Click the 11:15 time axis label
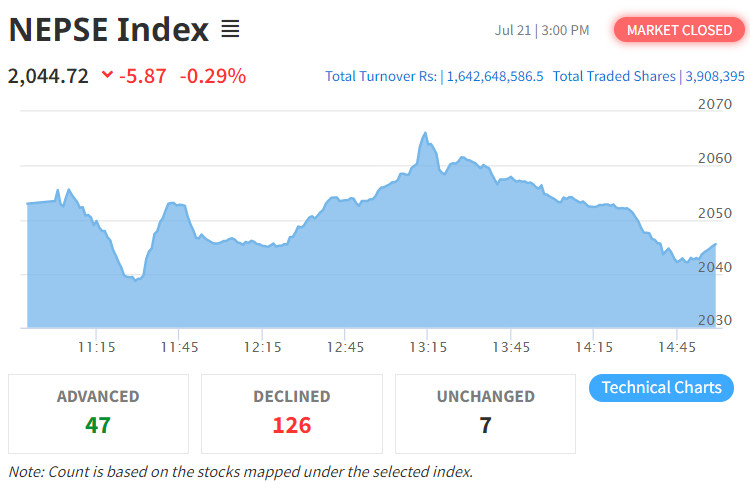 pyautogui.click(x=95, y=347)
